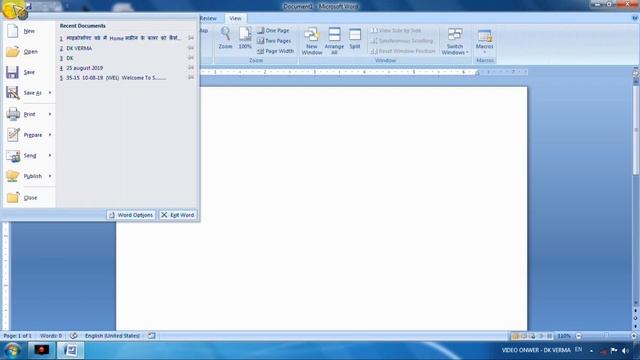This screenshot has height=360, width=640.
Task: Click the macro recording status bar icon
Action: point(151,336)
